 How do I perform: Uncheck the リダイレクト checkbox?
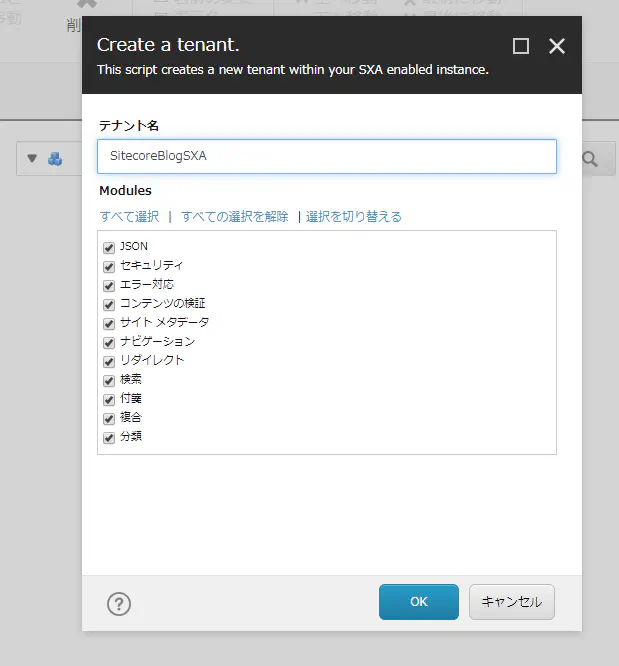click(x=109, y=362)
